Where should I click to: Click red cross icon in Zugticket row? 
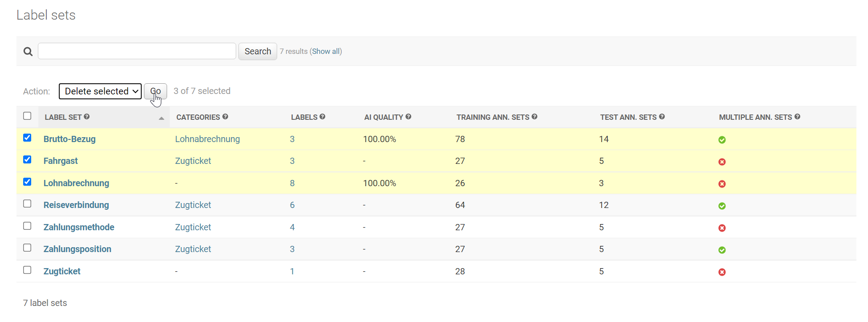tap(722, 272)
